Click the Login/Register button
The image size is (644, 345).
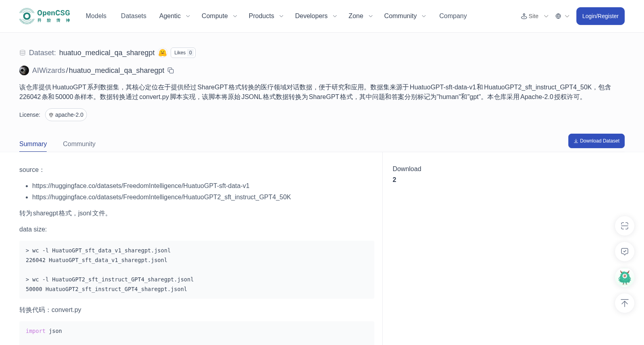click(600, 16)
